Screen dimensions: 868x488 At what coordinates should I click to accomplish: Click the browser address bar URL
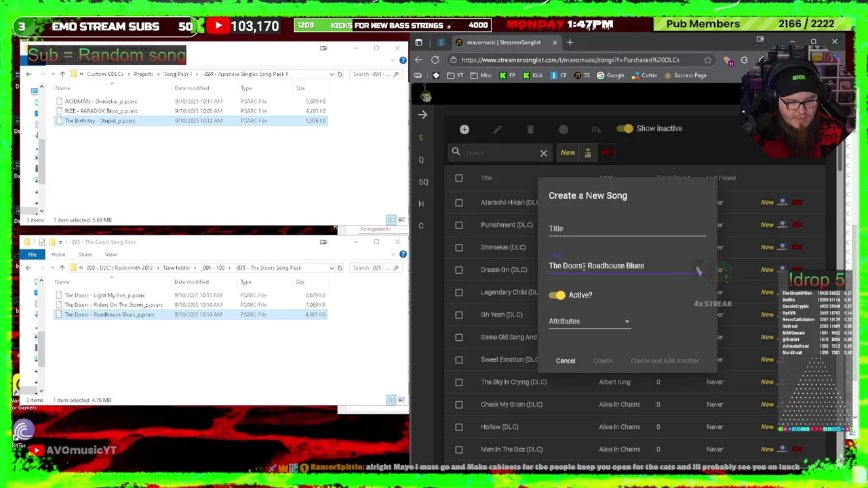pyautogui.click(x=570, y=60)
